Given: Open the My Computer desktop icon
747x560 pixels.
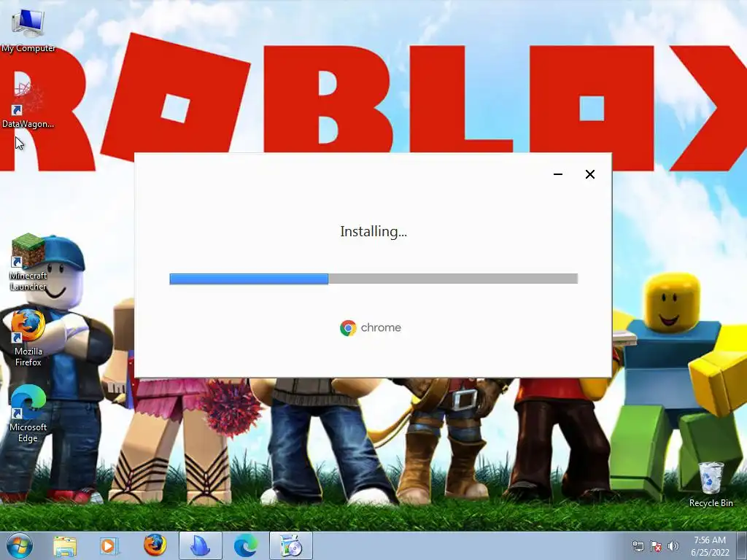Looking at the screenshot, I should 28,29.
